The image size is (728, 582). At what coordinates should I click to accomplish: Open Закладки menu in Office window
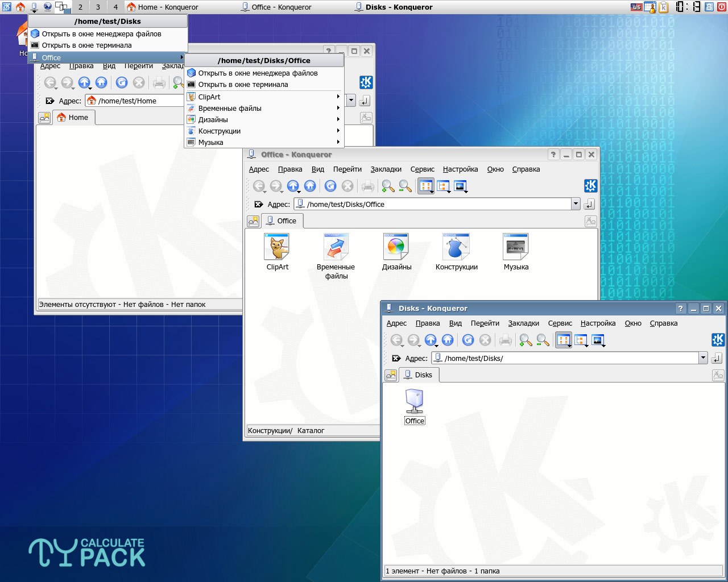386,169
